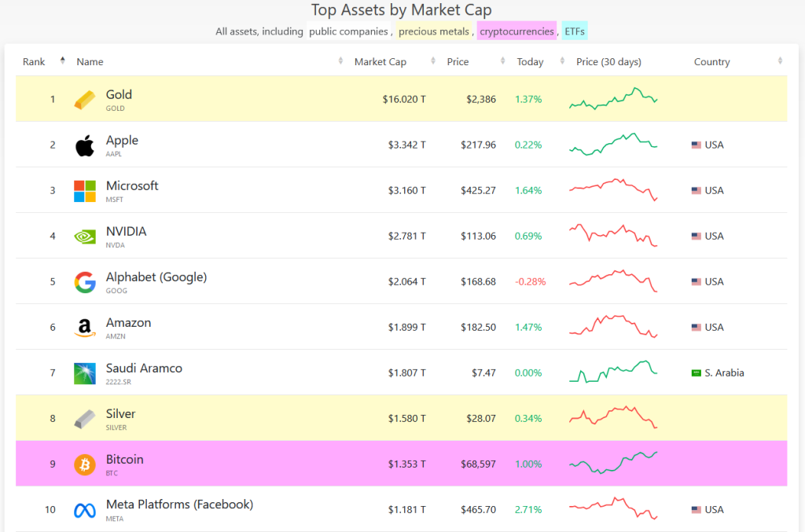
Task: Click the Bitcoin coin icon
Action: click(x=85, y=464)
